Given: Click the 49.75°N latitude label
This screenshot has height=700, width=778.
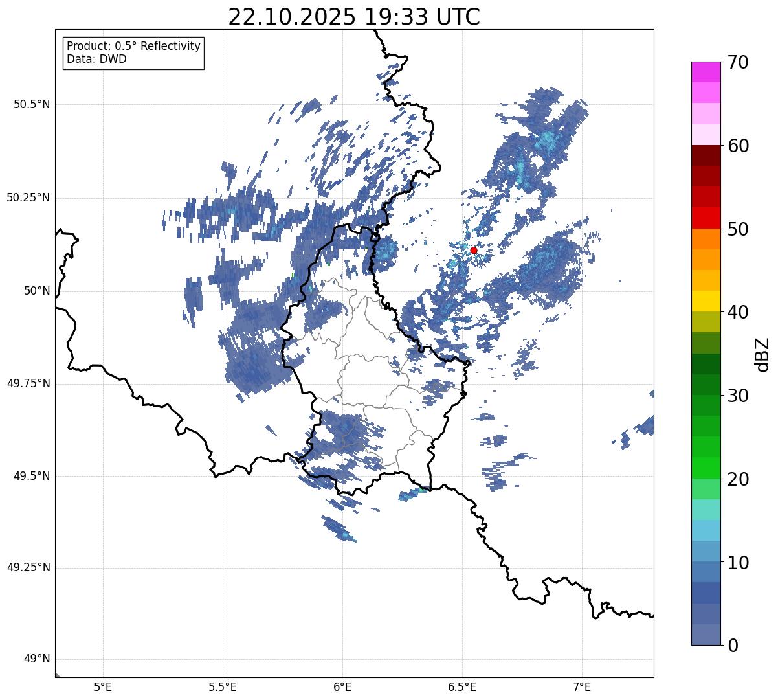Looking at the screenshot, I should (28, 383).
